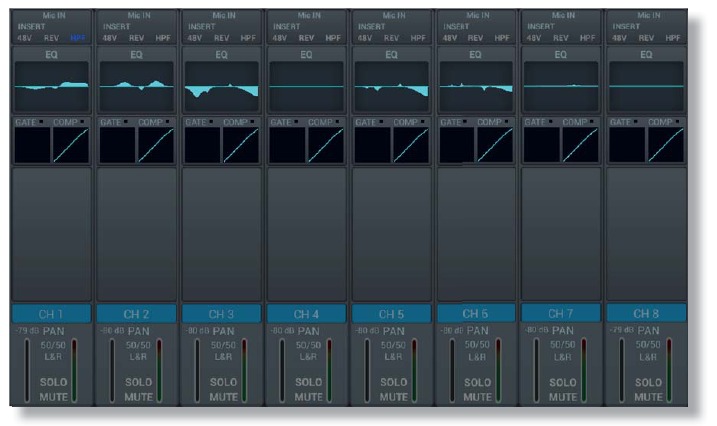Screen dimensions: 717x426
Task: Enable HPF on CH 3
Action: pos(248,38)
